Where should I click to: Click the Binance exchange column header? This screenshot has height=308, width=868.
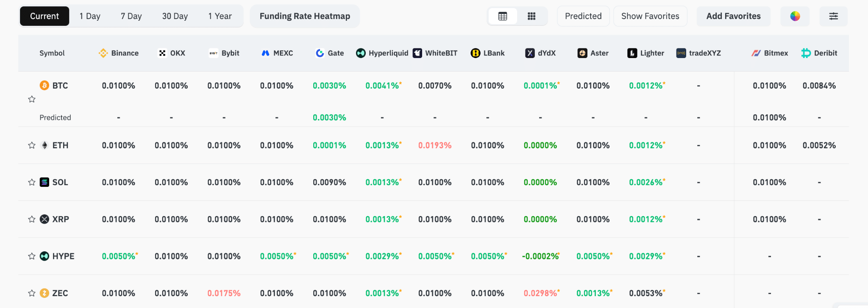(x=119, y=53)
